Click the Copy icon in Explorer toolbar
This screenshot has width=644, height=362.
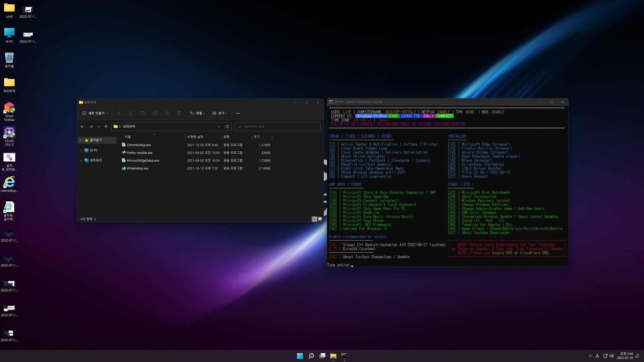(131, 113)
